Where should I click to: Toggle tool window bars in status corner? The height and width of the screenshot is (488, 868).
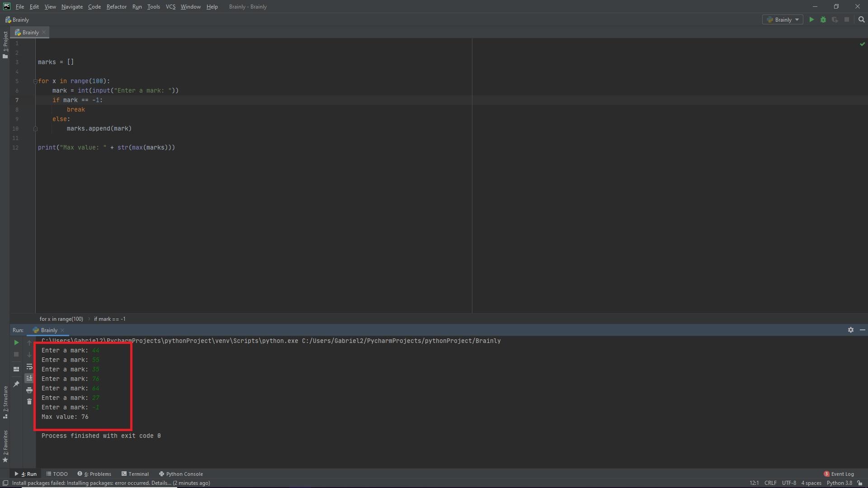click(x=5, y=483)
